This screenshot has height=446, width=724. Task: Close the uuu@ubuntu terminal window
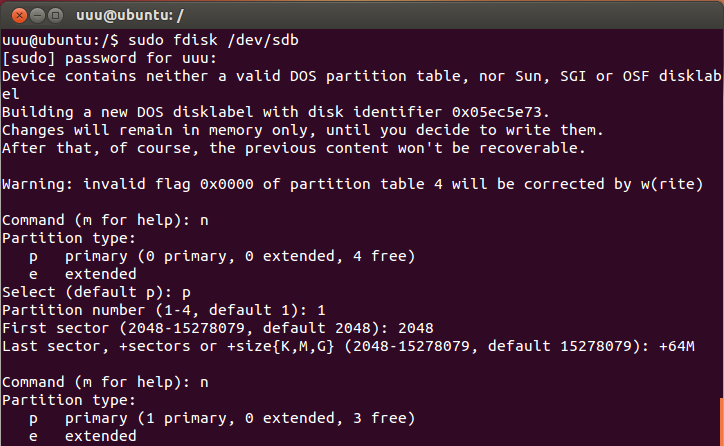pyautogui.click(x=19, y=16)
